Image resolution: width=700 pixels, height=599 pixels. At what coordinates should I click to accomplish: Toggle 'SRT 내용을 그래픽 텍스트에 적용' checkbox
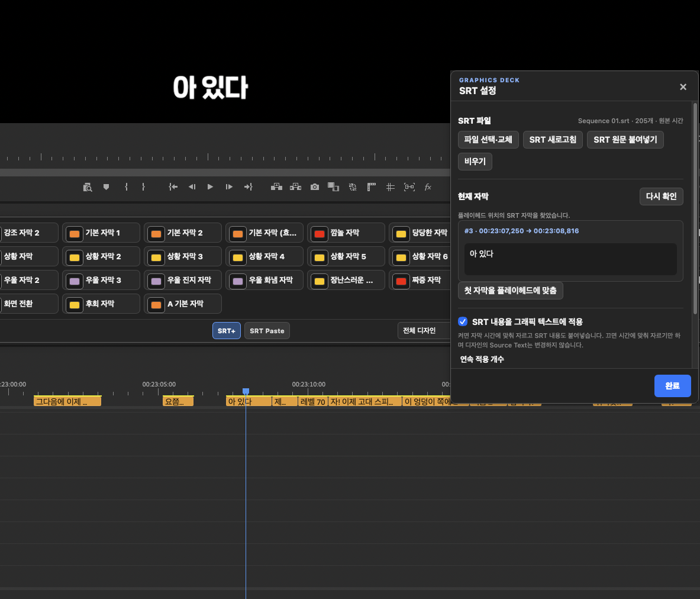tap(463, 321)
